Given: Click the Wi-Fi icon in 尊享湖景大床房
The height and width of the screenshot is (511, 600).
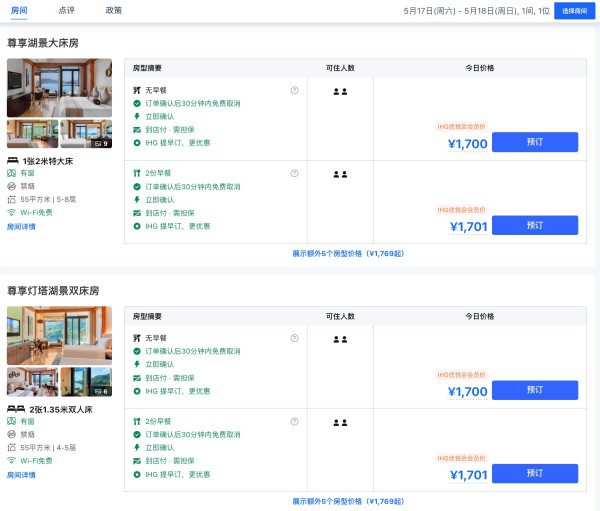Looking at the screenshot, I should tap(11, 212).
